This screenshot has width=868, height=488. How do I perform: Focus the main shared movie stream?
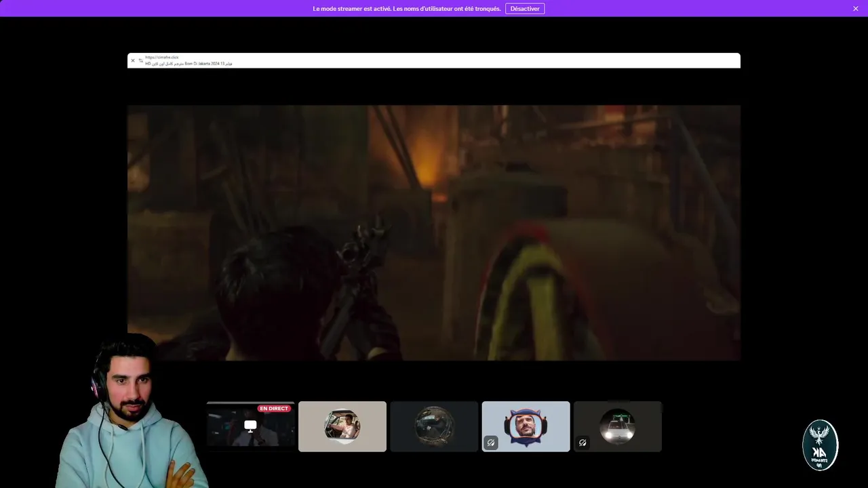pos(434,232)
